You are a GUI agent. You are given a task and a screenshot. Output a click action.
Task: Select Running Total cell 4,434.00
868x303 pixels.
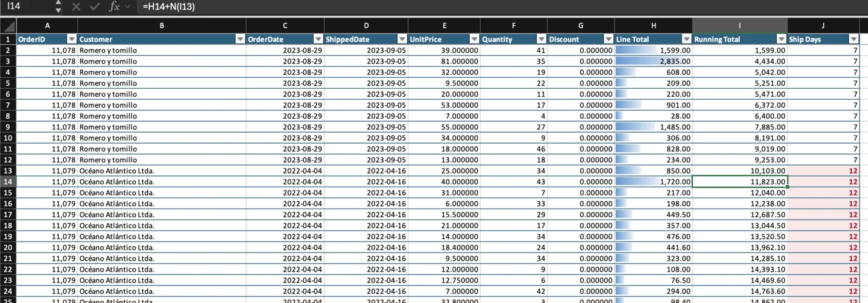[740, 61]
